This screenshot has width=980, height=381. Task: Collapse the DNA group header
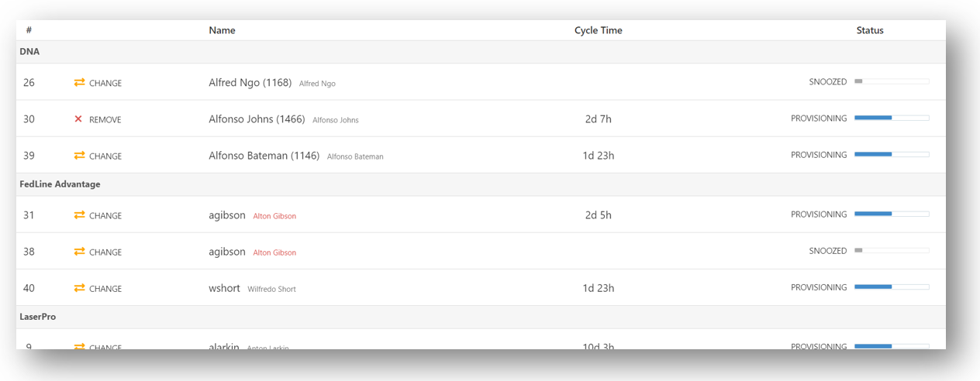pyautogui.click(x=29, y=52)
